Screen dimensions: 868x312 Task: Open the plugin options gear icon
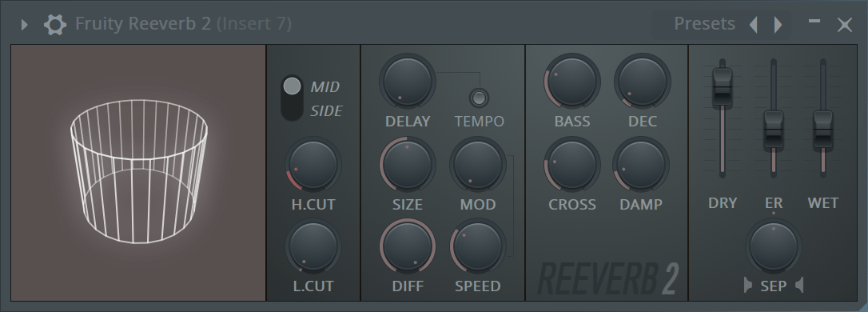[55, 24]
